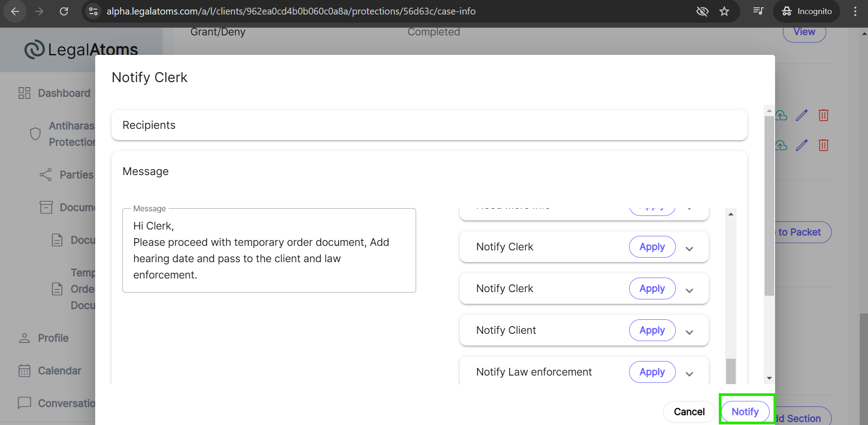Click the Parties share icon

[x=45, y=175]
